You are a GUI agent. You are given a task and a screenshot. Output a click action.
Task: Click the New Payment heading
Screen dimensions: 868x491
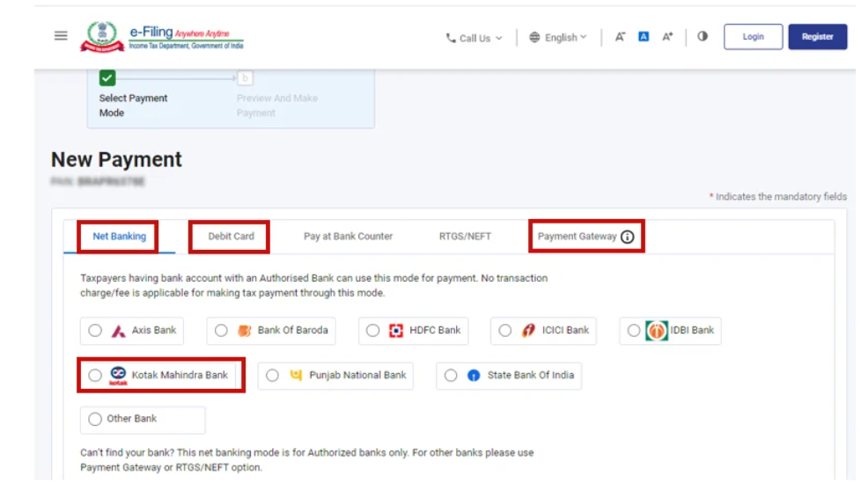coord(116,159)
